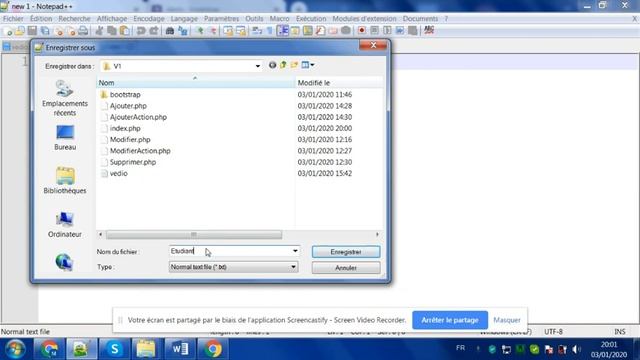The width and height of the screenshot is (640, 360).
Task: Close the Enregistrer sous dialog
Action: [373, 45]
